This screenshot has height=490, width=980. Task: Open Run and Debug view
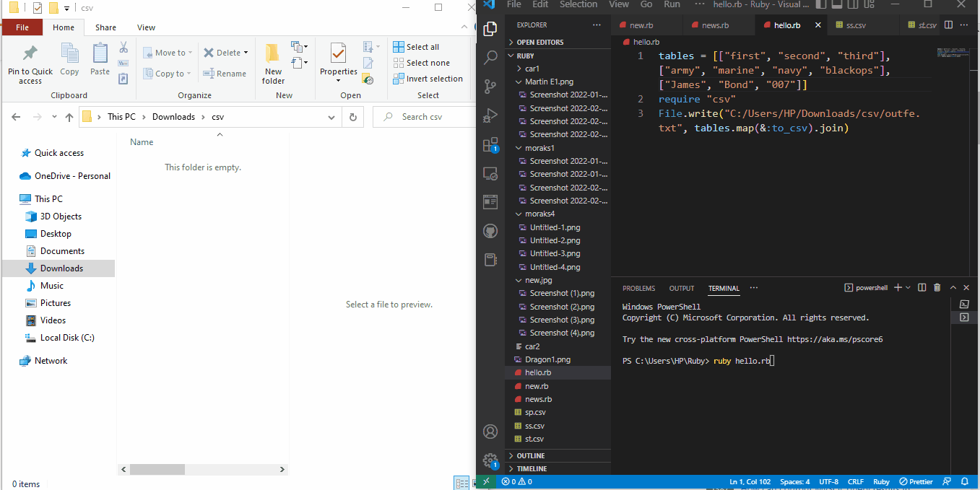coord(490,115)
